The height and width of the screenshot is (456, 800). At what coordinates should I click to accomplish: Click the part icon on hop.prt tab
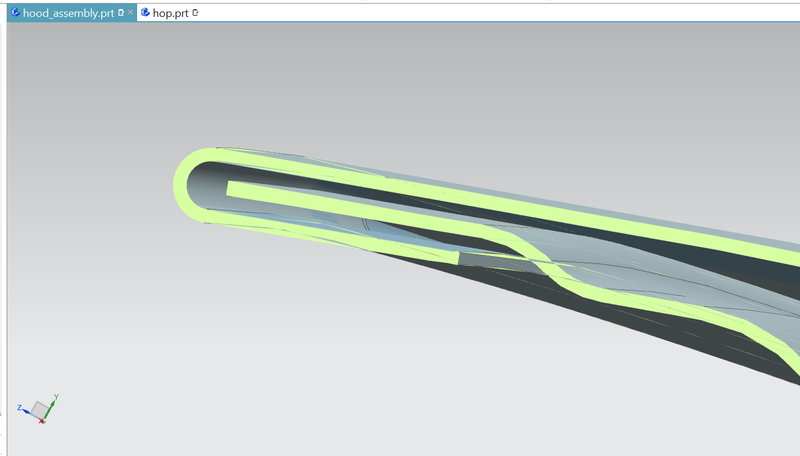pyautogui.click(x=146, y=13)
